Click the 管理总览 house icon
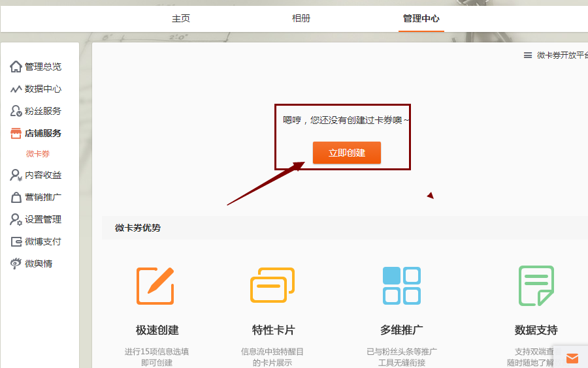Viewport: 588px width, 368px height. tap(16, 67)
